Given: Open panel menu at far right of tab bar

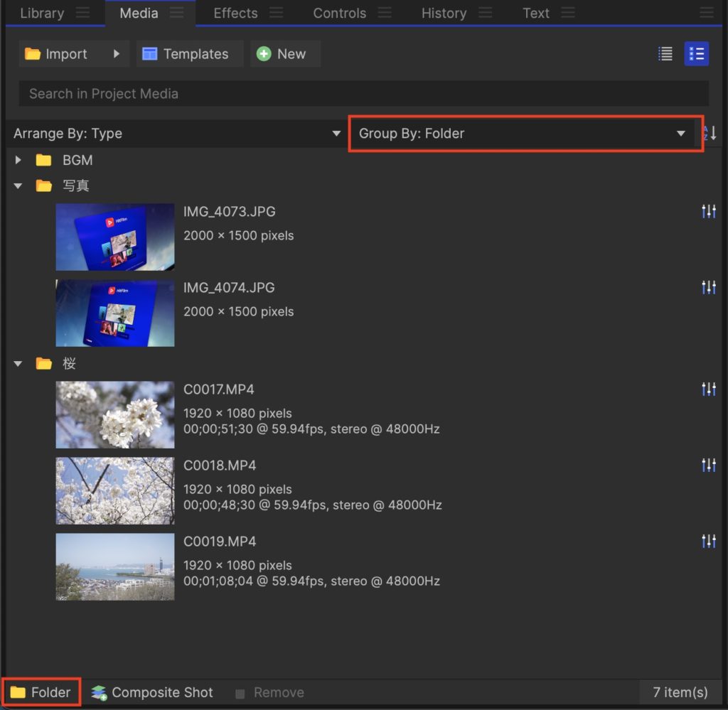Looking at the screenshot, I should [706, 13].
